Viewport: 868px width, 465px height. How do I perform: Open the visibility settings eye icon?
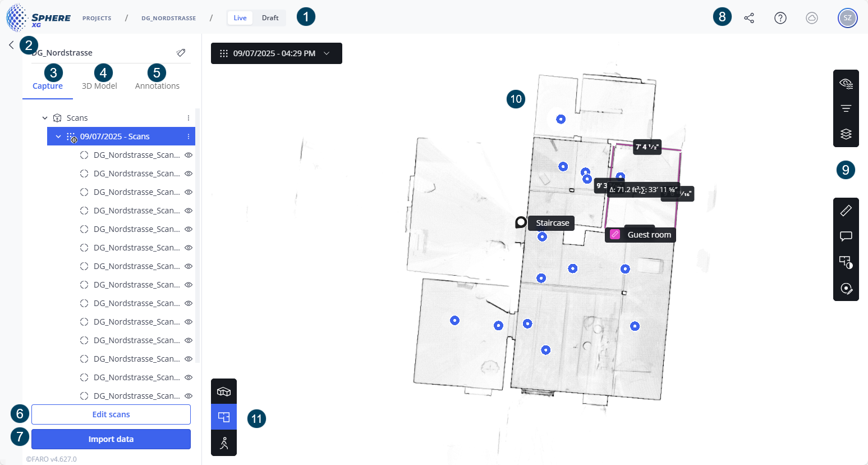tap(846, 84)
